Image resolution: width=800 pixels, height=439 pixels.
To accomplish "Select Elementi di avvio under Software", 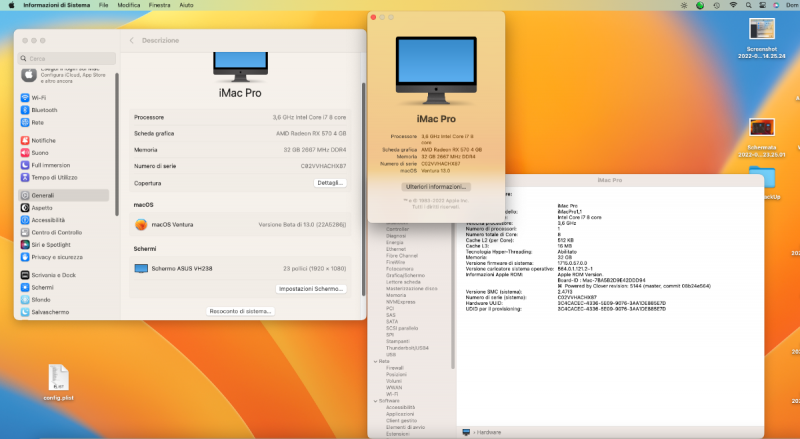I will [x=405, y=427].
